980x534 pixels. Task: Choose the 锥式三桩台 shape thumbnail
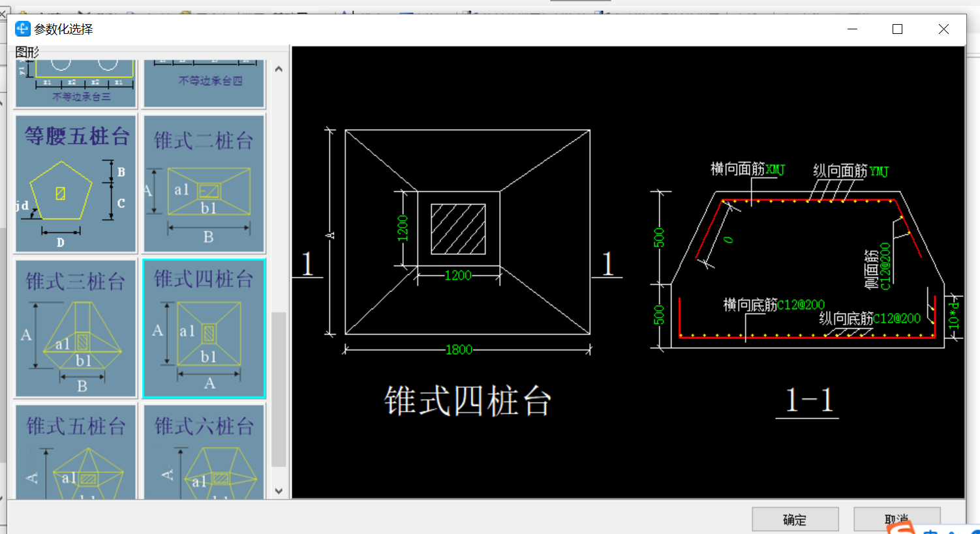[x=76, y=328]
